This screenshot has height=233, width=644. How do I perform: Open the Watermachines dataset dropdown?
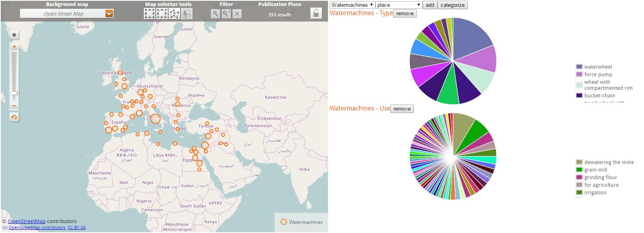click(352, 5)
